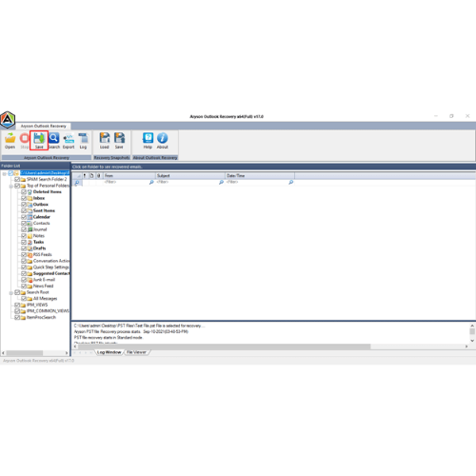Click the log panel scroll down arrow

(x=472, y=341)
